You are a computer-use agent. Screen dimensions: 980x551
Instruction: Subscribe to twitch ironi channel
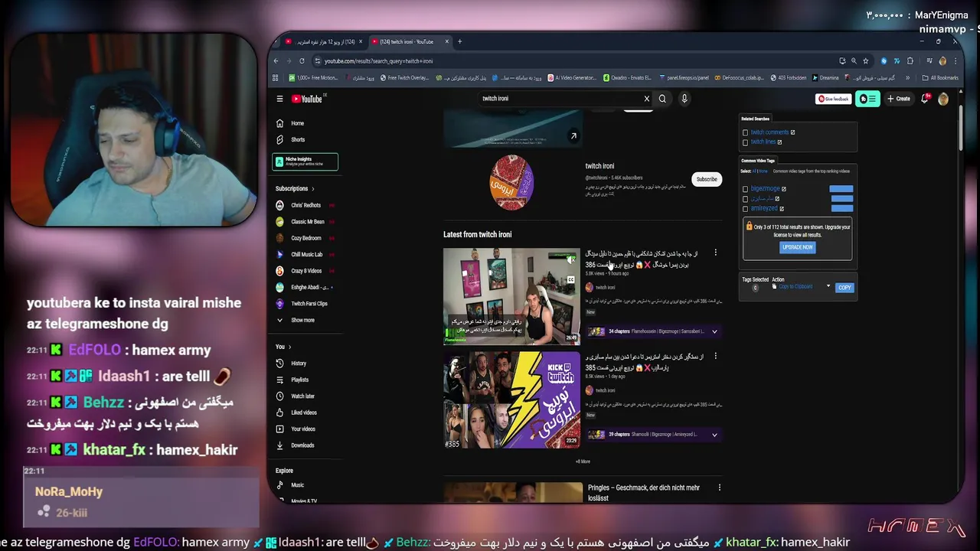(x=707, y=180)
